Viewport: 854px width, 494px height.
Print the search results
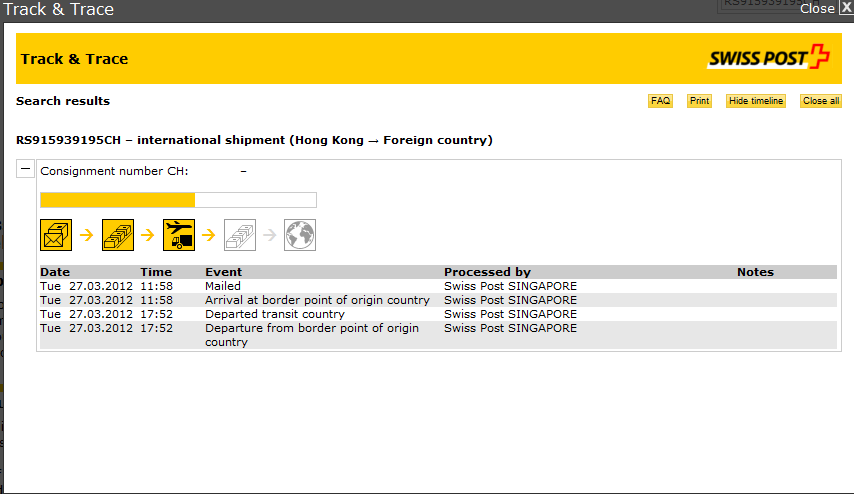(x=699, y=101)
